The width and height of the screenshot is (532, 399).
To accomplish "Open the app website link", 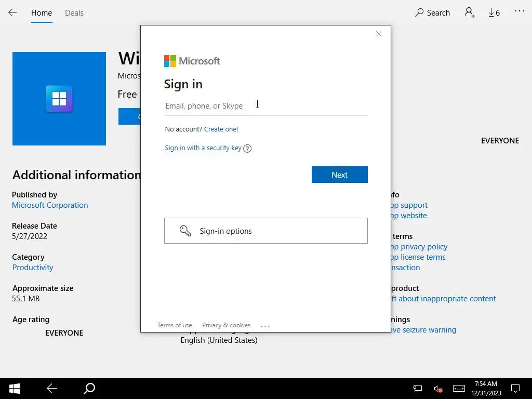I will click(x=409, y=216).
